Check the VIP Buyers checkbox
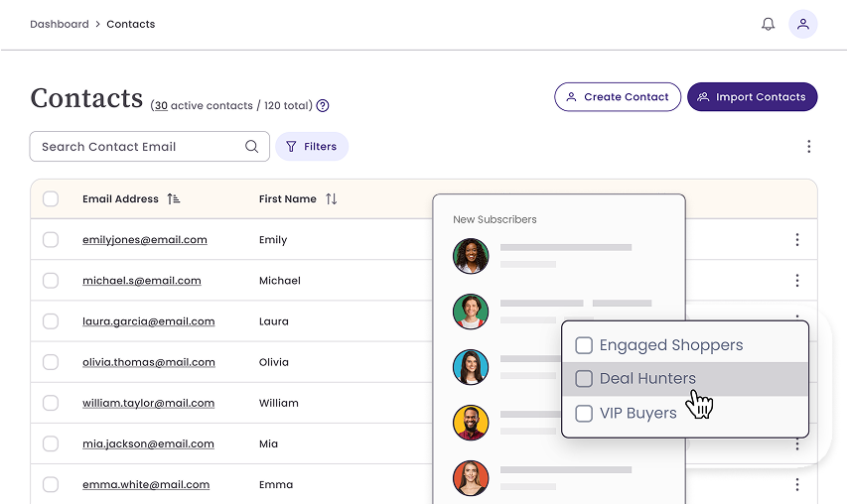Image resolution: width=847 pixels, height=504 pixels. click(x=584, y=413)
